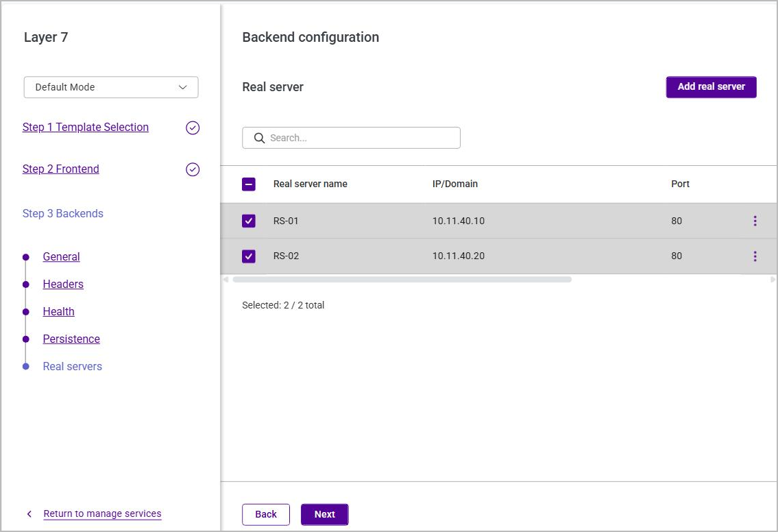Click the Step 2 completed checkmark icon
The width and height of the screenshot is (778, 532).
[193, 169]
